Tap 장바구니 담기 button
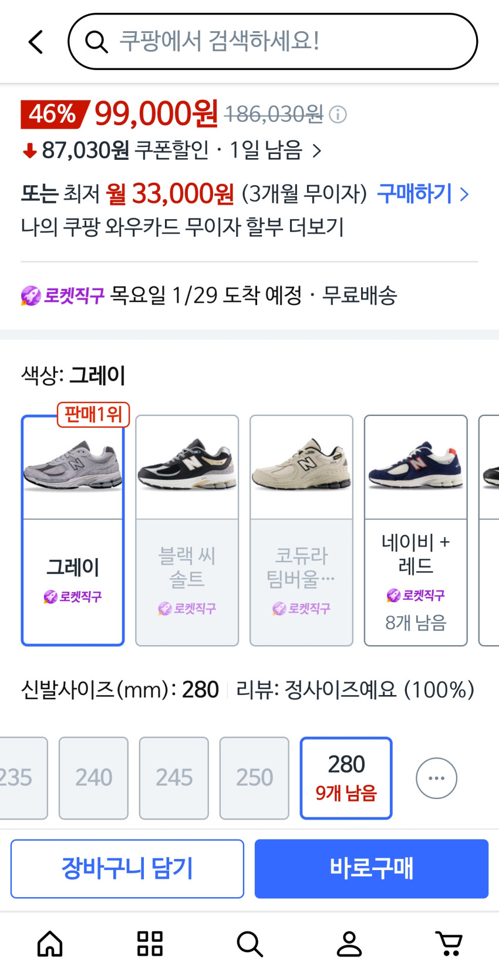The image size is (499, 980). (127, 868)
